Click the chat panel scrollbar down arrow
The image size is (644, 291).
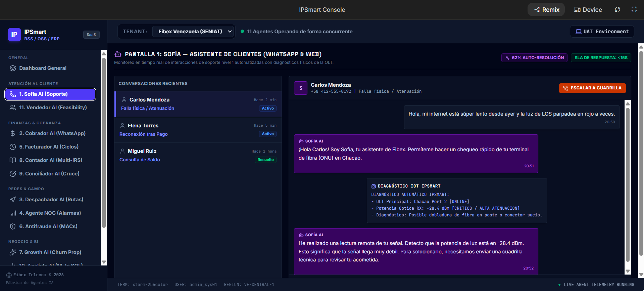[x=628, y=271]
